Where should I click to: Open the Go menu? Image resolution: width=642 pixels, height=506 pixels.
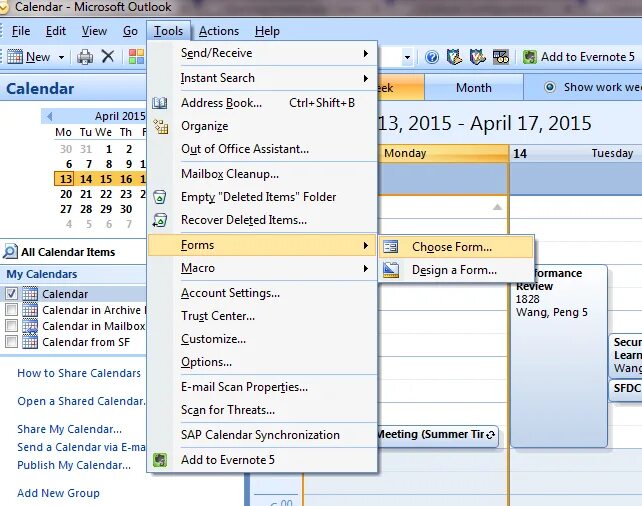point(130,31)
